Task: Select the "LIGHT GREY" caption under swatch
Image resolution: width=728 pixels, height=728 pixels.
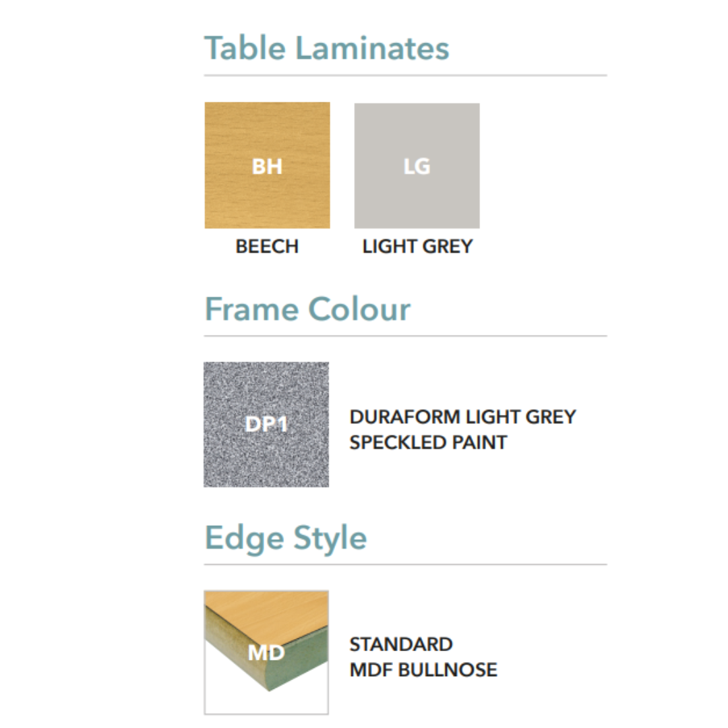Action: point(417,247)
